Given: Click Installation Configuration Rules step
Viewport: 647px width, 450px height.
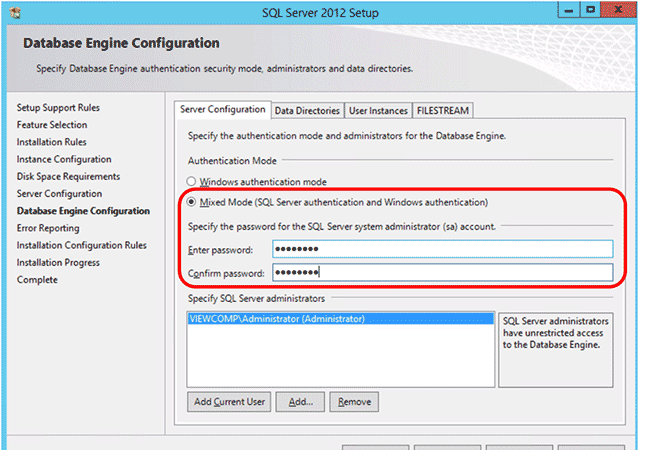Looking at the screenshot, I should (x=82, y=245).
